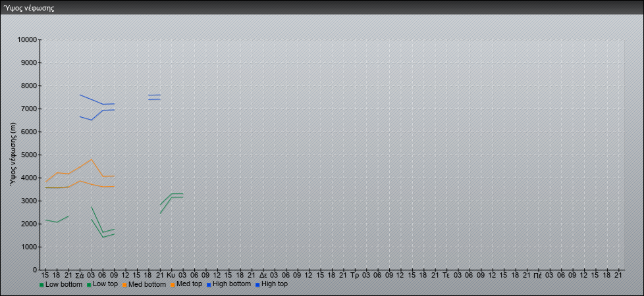Select the 7000 value on the y-axis

29,109
